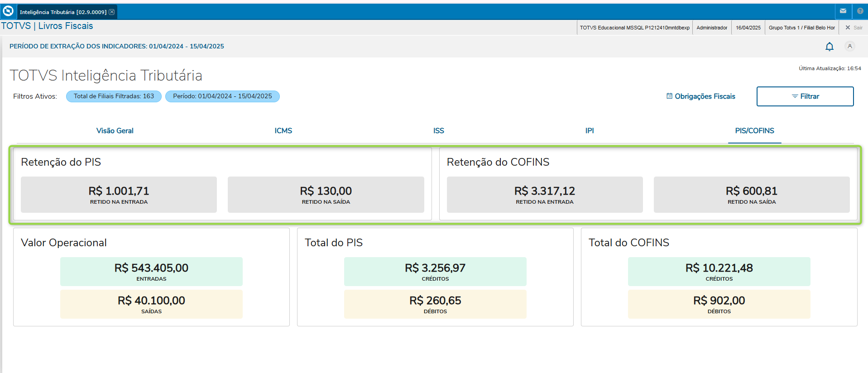Switch to the ISS tab
Screen dimensions: 868x373
click(439, 131)
